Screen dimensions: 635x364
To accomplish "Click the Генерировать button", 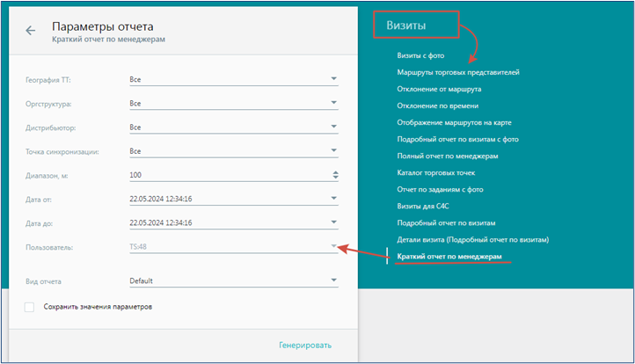I will [x=305, y=346].
